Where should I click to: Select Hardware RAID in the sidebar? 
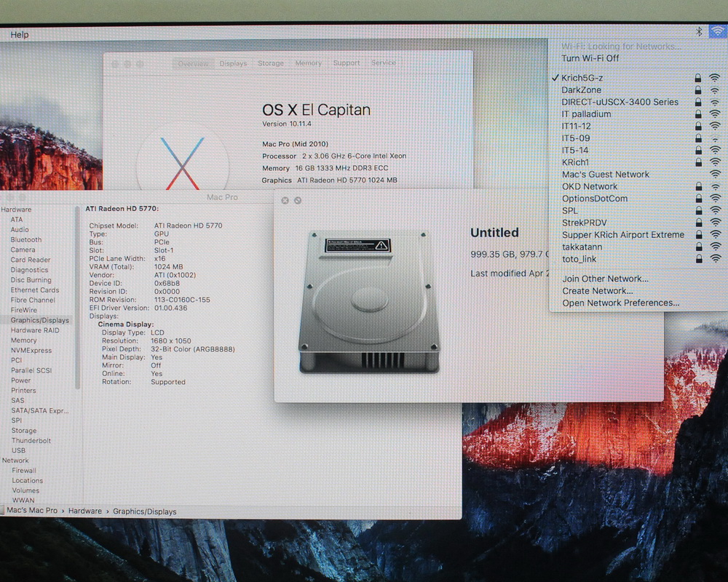pyautogui.click(x=35, y=330)
